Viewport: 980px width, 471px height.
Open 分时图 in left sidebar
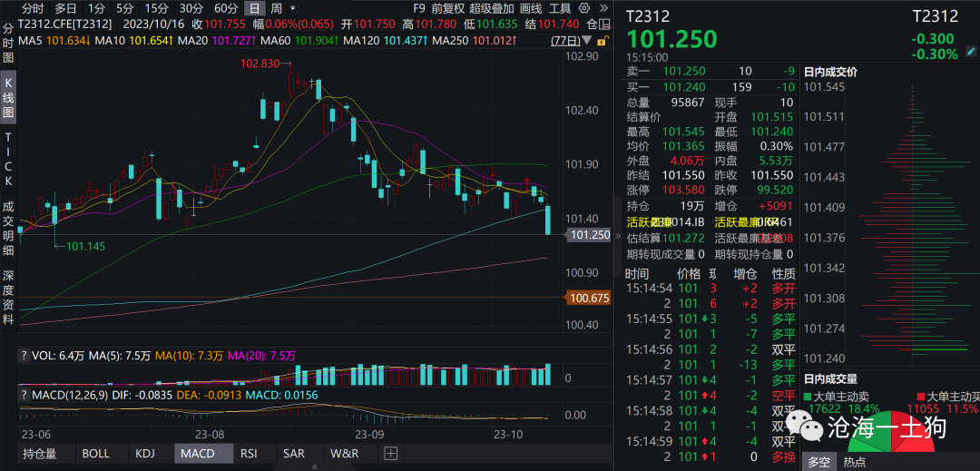pos(9,44)
